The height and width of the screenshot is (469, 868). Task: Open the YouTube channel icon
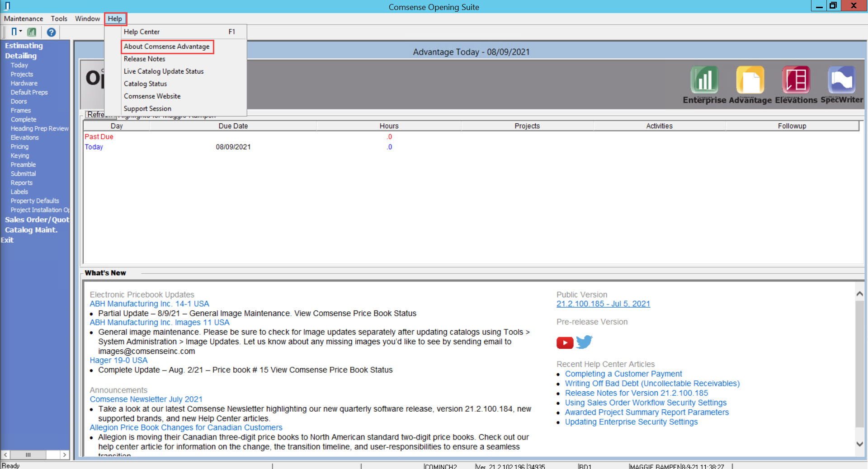(x=565, y=342)
